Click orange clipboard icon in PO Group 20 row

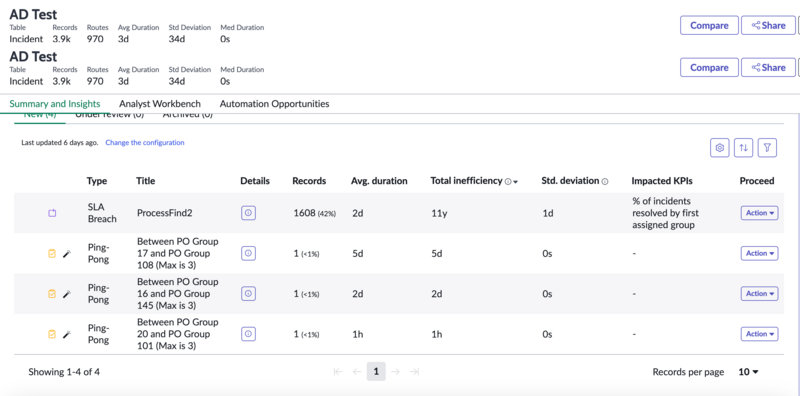click(52, 334)
